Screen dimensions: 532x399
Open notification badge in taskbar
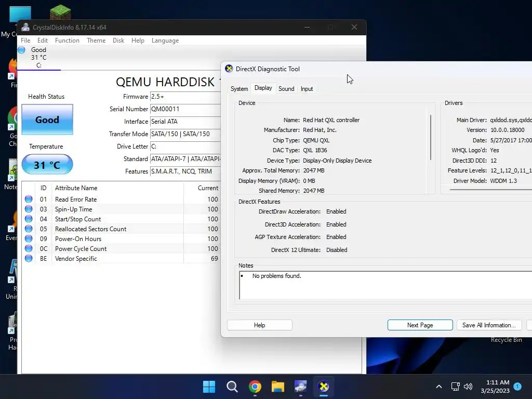(517, 386)
